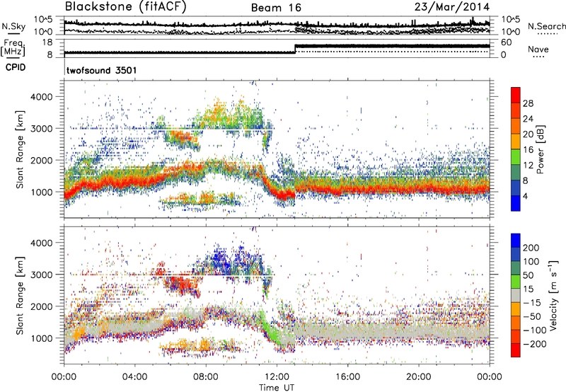566x392 pixels.
Task: Click the "Power [dB]" color bar label
Action: click(540, 149)
